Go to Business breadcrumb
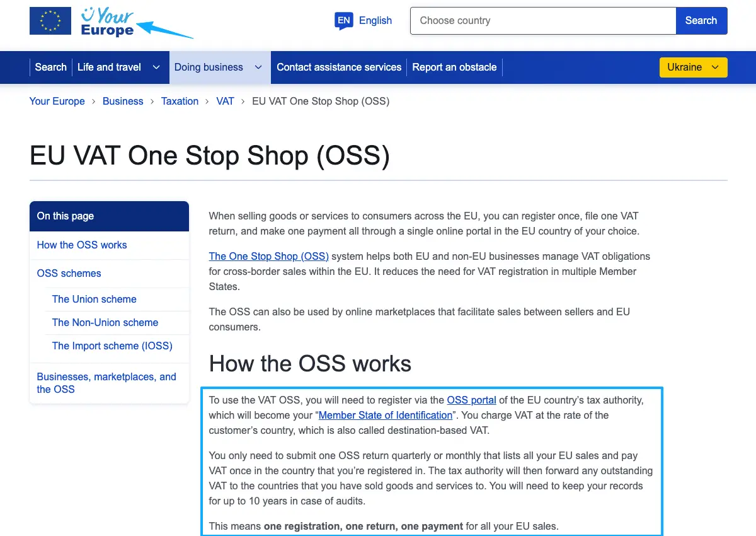 point(123,101)
